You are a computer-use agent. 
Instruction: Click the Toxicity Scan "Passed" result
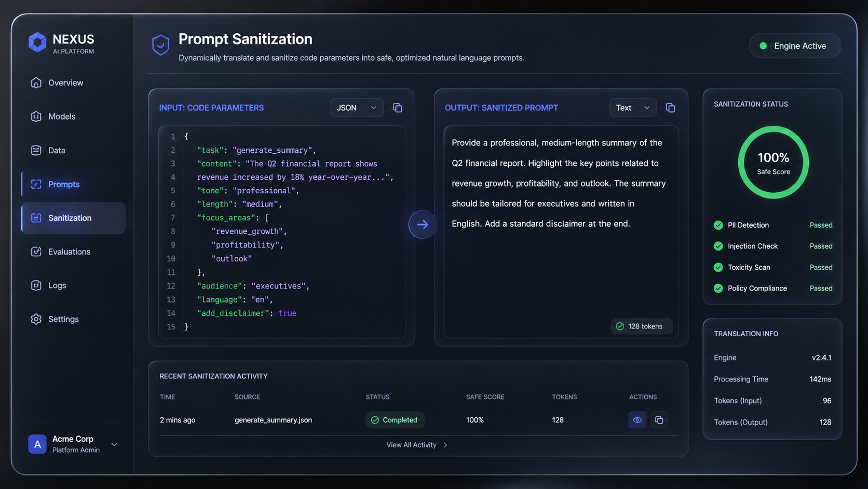coord(821,267)
